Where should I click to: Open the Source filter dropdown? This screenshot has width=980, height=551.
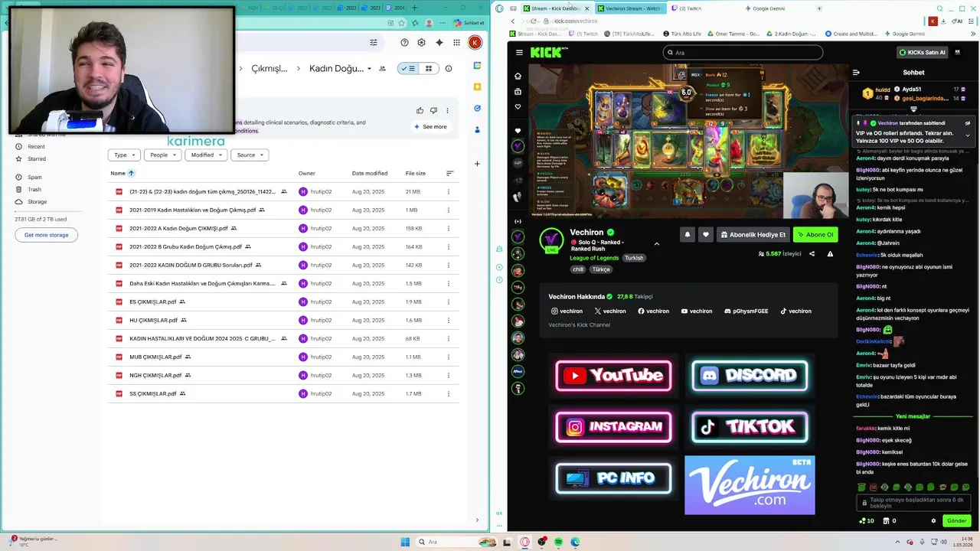pos(250,155)
